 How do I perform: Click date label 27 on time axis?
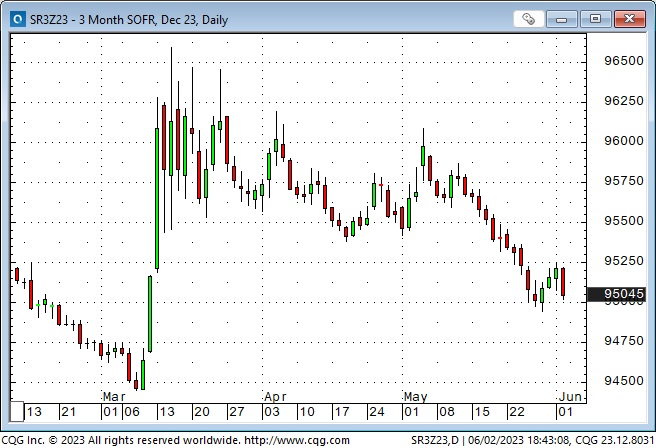pyautogui.click(x=237, y=412)
